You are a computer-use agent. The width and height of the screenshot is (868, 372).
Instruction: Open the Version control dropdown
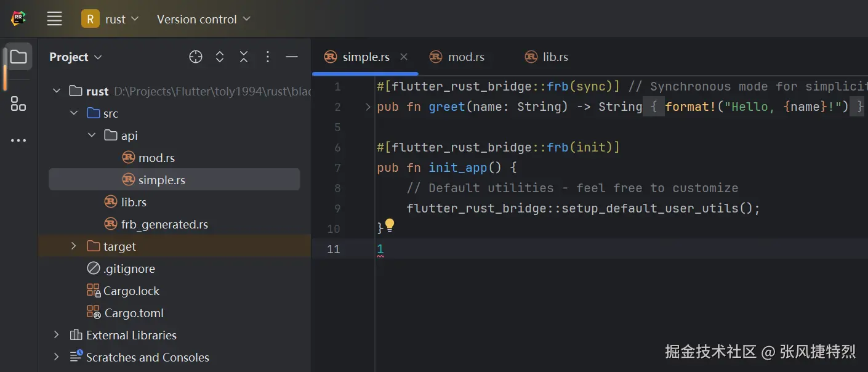[204, 19]
